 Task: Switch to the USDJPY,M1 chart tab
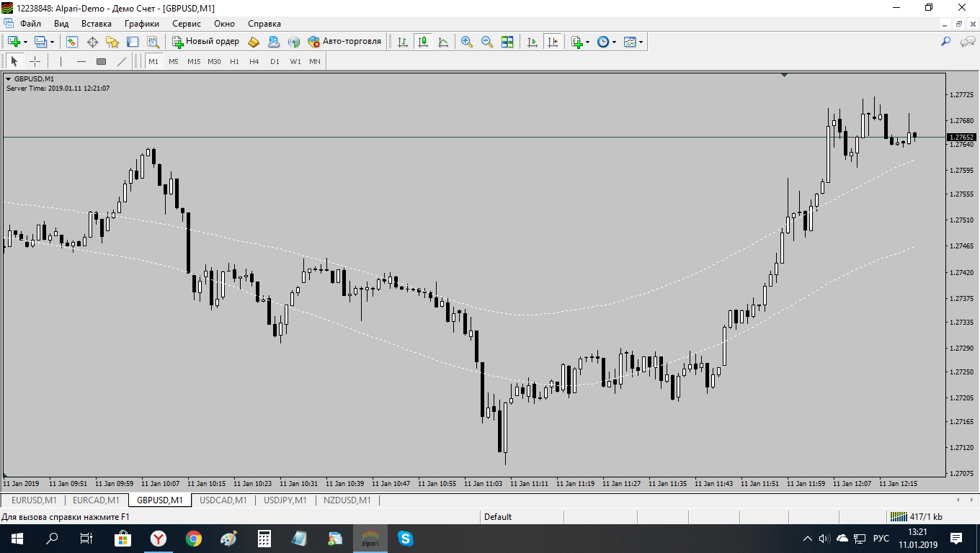pyautogui.click(x=285, y=500)
